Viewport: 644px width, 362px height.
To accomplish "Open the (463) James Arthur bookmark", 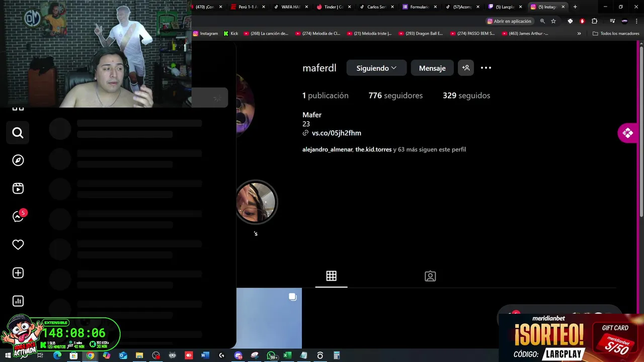I will coord(525,34).
